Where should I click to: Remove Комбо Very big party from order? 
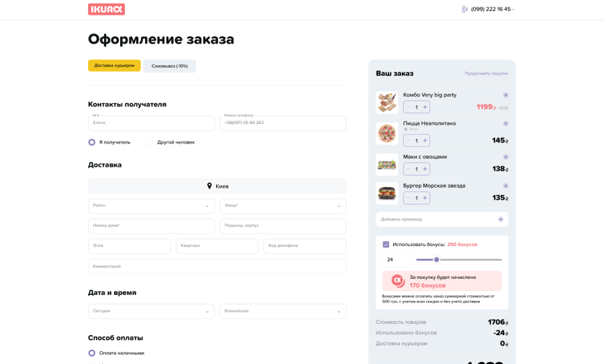(506, 95)
